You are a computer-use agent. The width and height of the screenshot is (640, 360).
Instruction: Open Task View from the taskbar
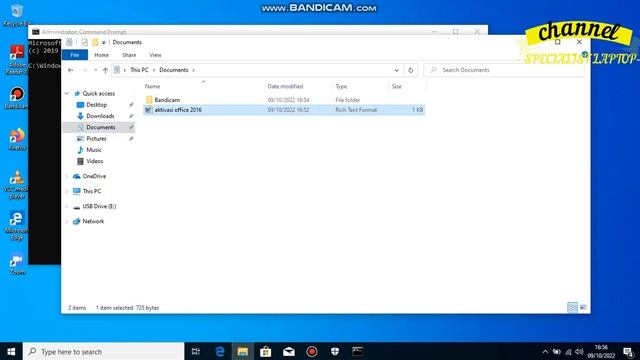coord(196,351)
